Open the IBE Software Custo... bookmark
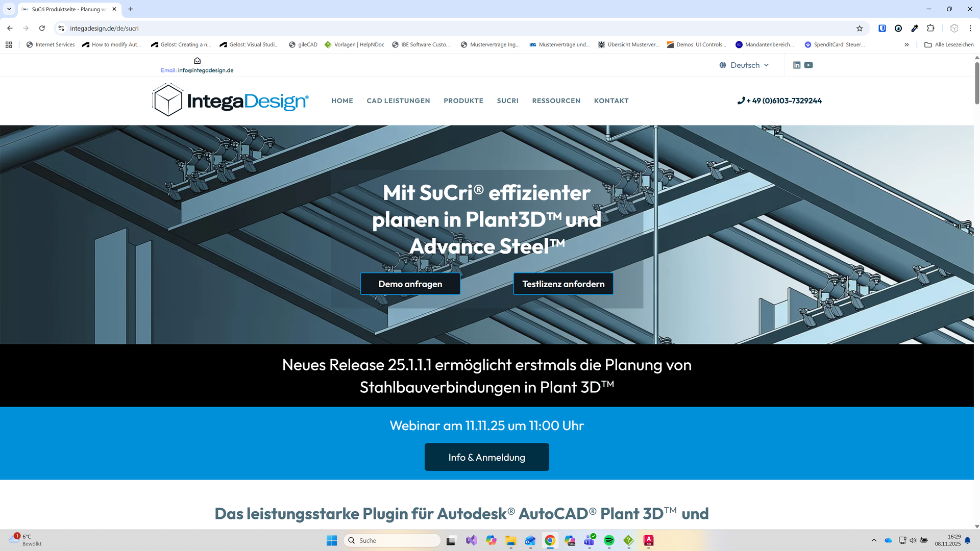This screenshot has height=551, width=980. (x=421, y=45)
